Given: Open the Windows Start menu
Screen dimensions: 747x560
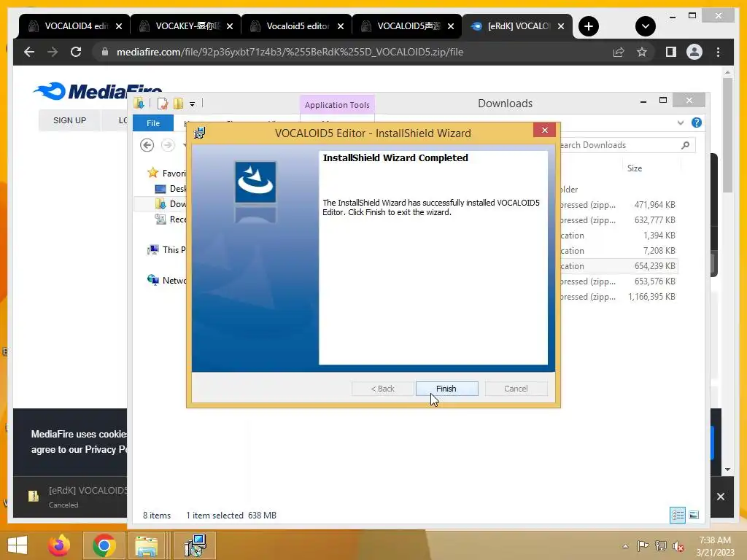Looking at the screenshot, I should [x=18, y=545].
